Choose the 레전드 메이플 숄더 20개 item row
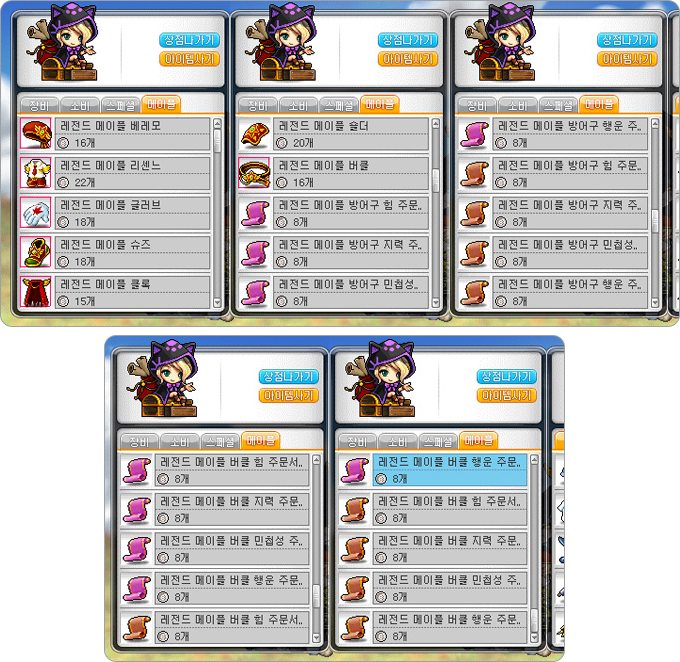Screen dimensions: 680x662 coord(350,134)
